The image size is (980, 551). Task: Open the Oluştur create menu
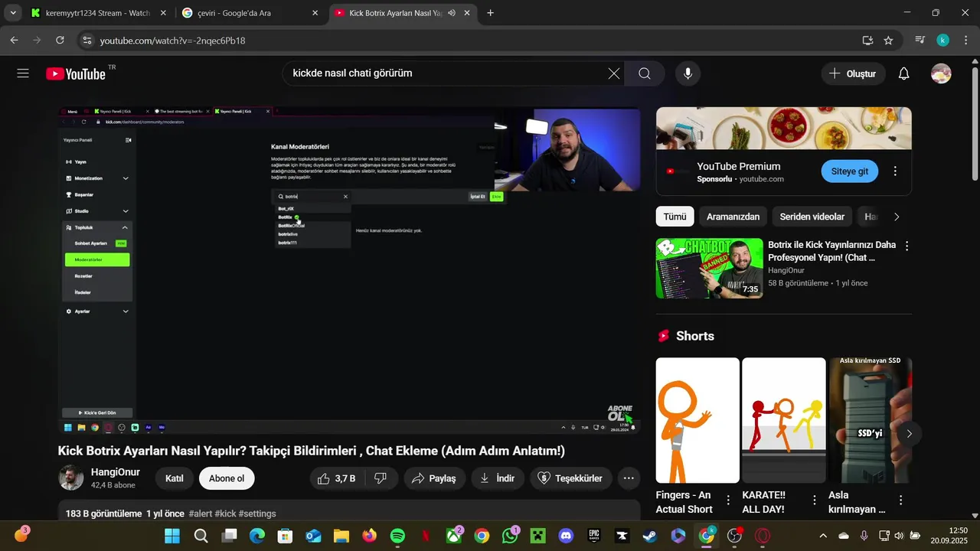[853, 73]
